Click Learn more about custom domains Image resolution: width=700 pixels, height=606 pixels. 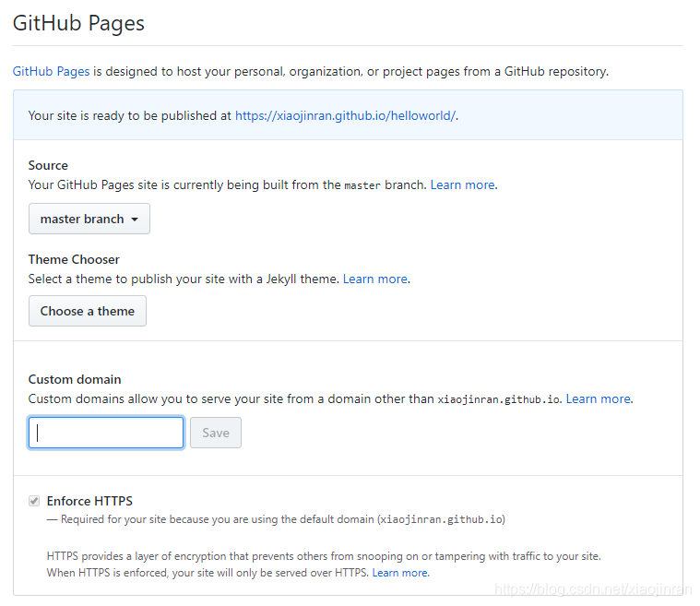tap(599, 398)
